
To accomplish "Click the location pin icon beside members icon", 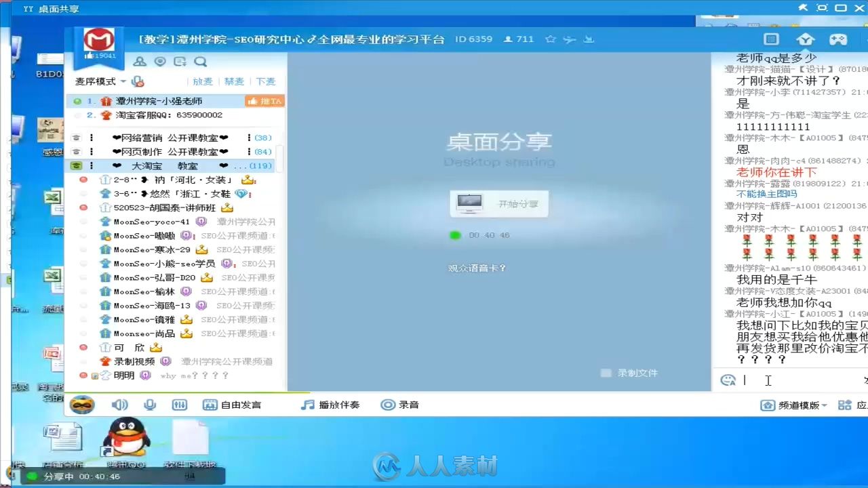I will pos(160,62).
